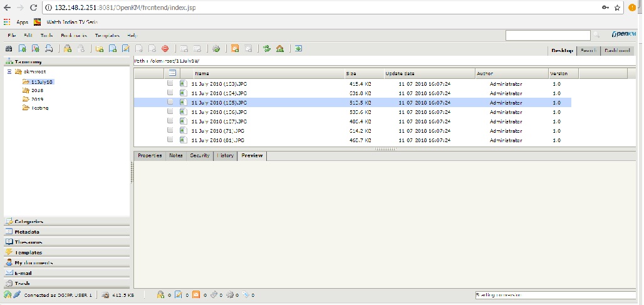Expand the Trash section in sidebar
This screenshot has height=305, width=644.
click(23, 283)
